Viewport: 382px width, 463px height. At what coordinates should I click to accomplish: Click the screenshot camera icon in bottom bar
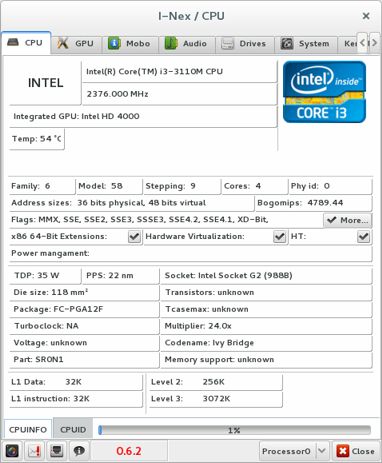coord(12,451)
